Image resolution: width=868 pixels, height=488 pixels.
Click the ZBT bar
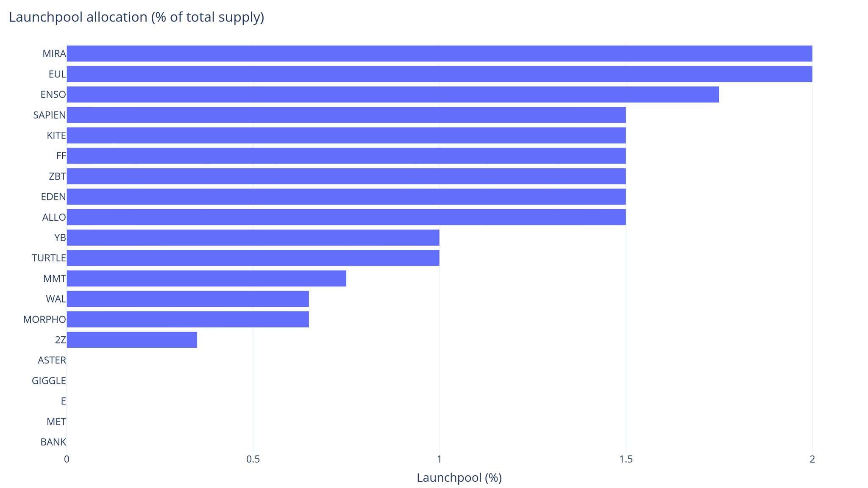pos(346,176)
